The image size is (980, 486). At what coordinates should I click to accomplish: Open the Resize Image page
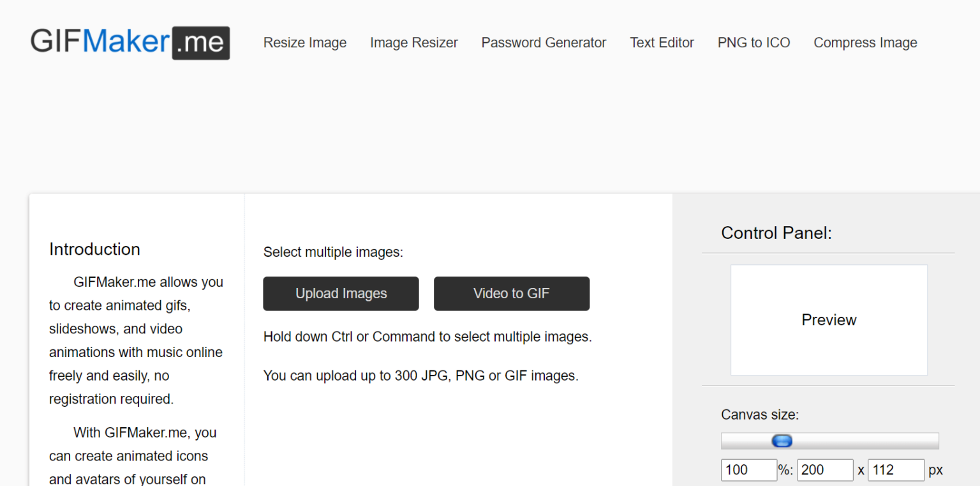[305, 43]
